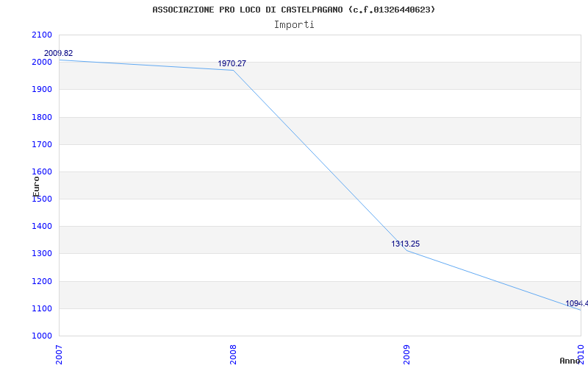
Task: Click the 1700 y-axis tick label
Action: (42, 144)
